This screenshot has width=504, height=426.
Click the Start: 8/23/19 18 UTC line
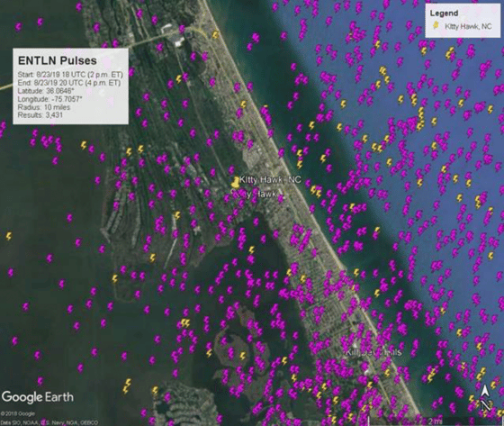pyautogui.click(x=70, y=75)
